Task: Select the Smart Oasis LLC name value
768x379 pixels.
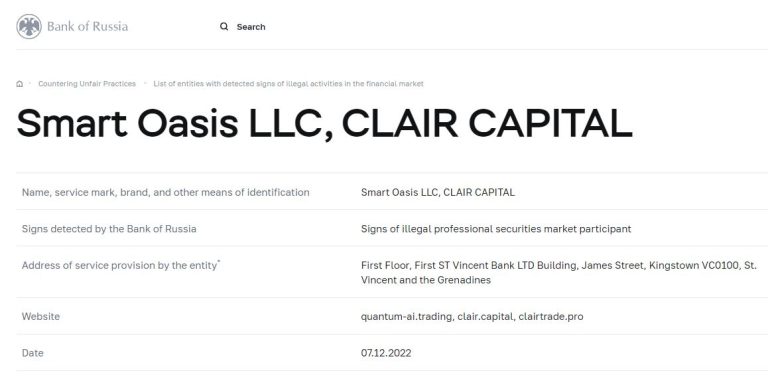Action: (438, 192)
